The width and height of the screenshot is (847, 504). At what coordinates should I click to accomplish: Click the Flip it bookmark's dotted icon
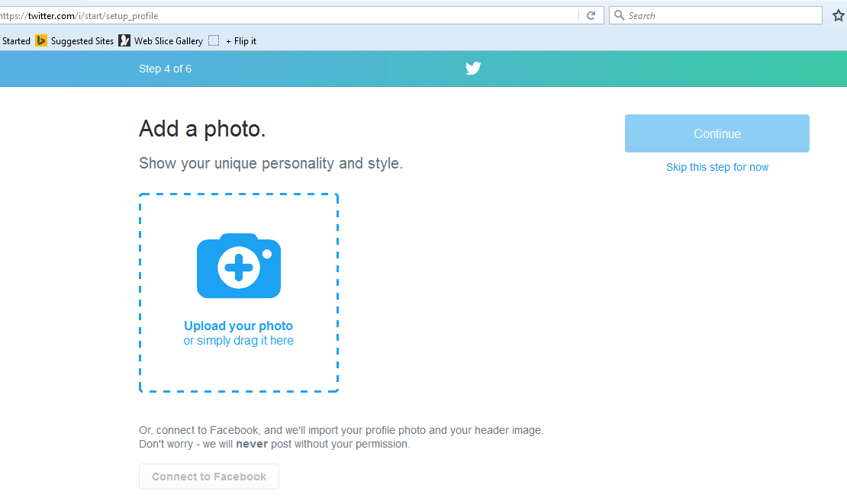point(214,40)
